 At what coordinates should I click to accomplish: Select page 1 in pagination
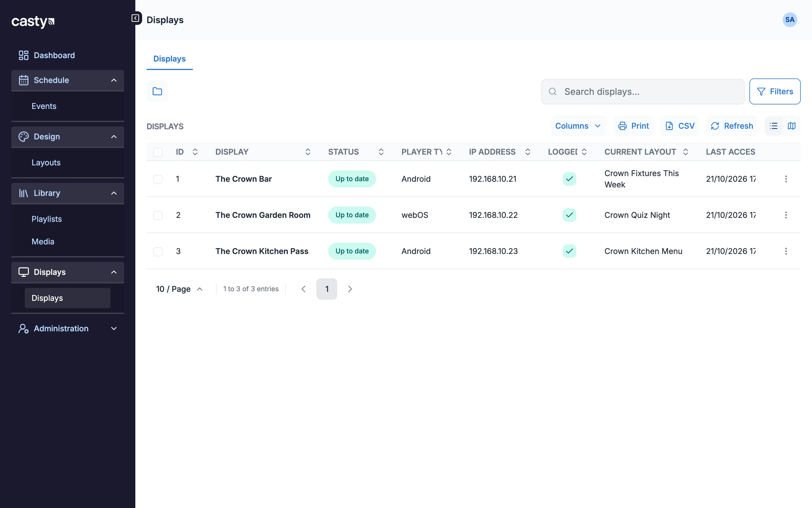[327, 289]
